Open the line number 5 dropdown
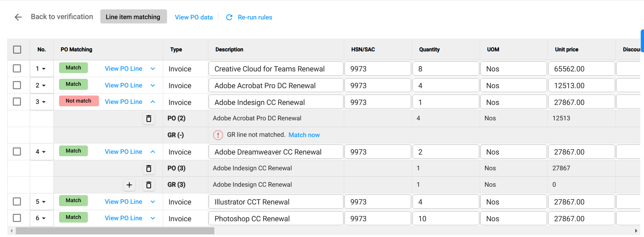 [41, 202]
